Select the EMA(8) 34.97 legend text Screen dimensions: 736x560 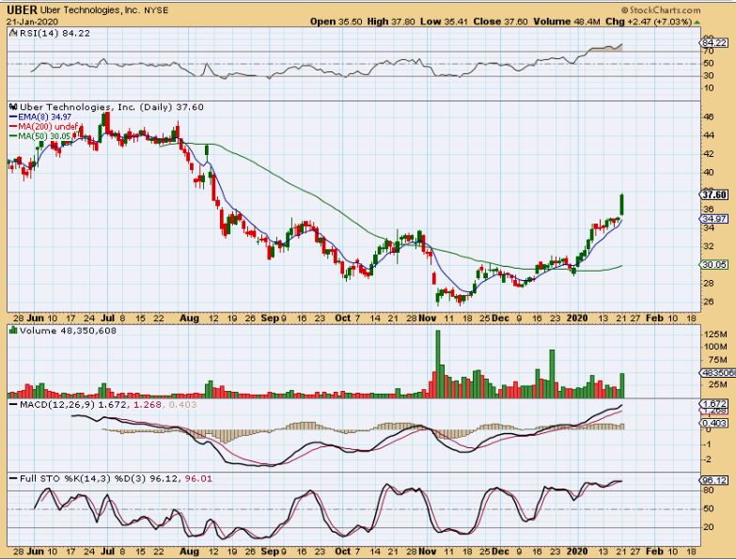point(44,117)
